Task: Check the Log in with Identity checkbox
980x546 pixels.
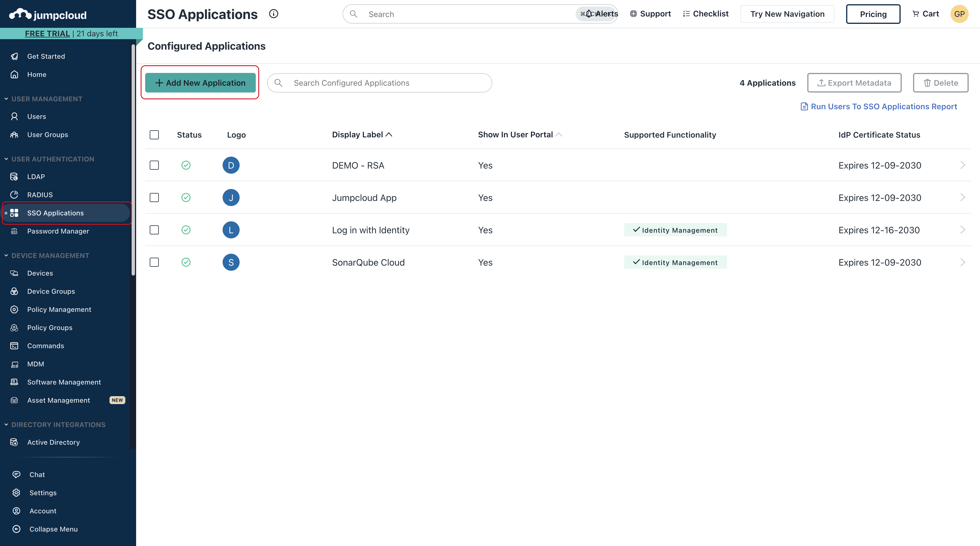Action: 154,230
